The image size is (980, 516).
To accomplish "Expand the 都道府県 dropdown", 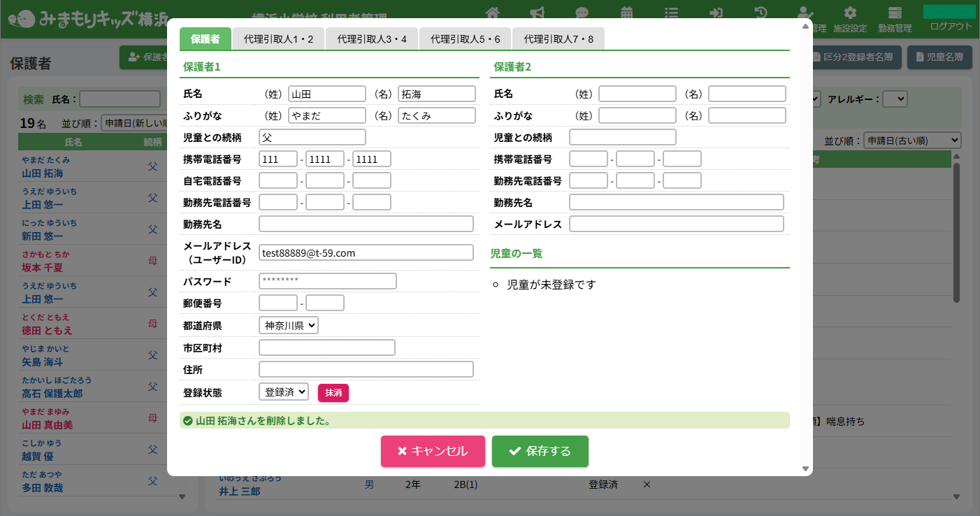I will [x=289, y=325].
